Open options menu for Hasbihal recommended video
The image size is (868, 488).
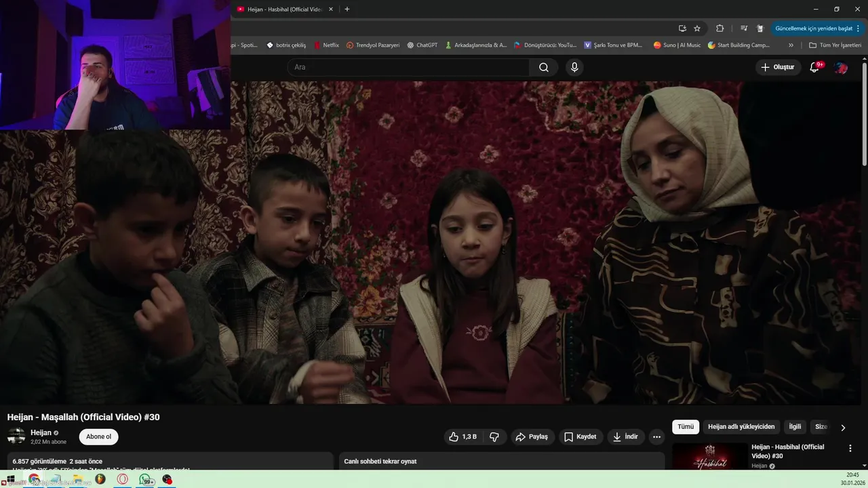pyautogui.click(x=850, y=448)
